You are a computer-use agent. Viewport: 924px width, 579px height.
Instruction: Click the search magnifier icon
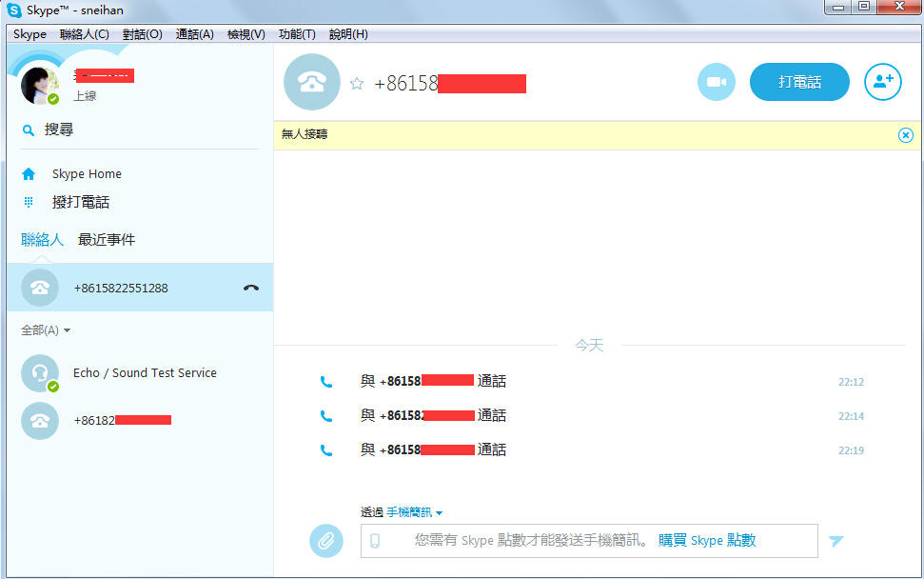click(28, 130)
